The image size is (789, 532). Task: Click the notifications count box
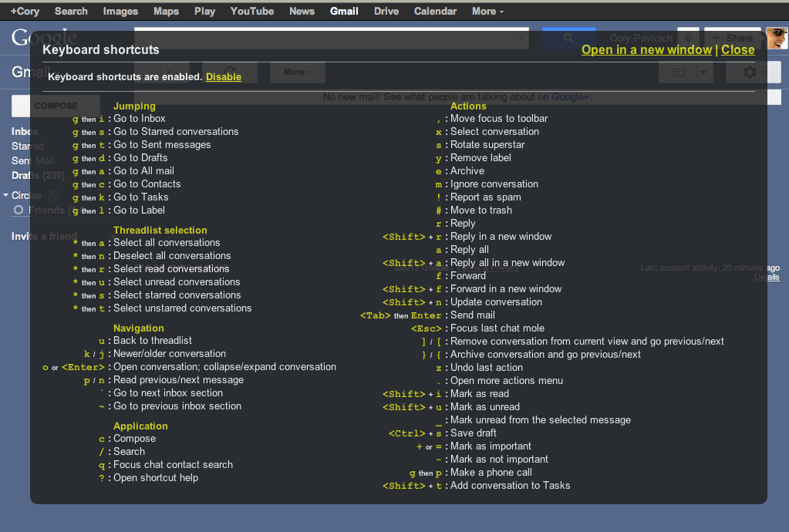coord(688,39)
